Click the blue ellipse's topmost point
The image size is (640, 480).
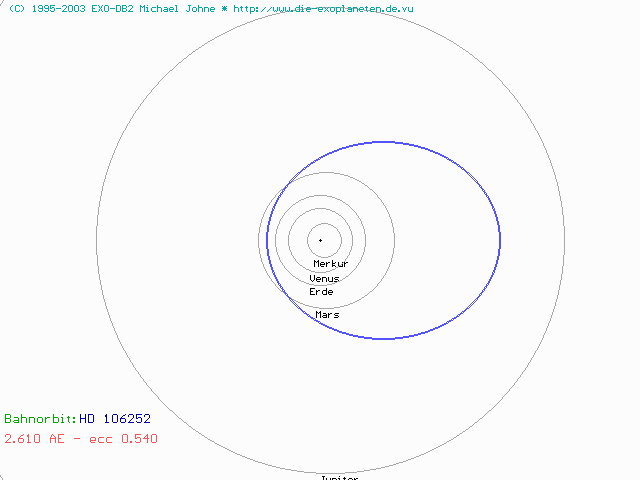386,142
